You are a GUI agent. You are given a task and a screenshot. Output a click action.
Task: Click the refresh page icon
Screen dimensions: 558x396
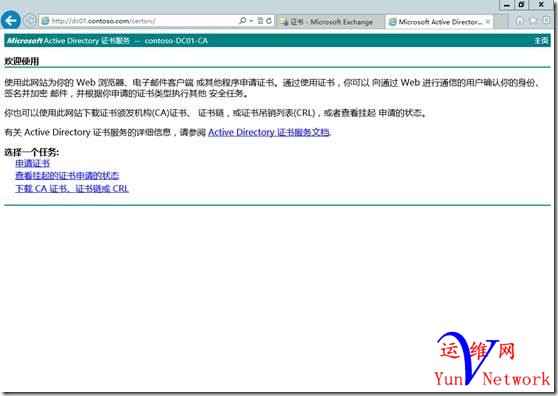click(269, 21)
